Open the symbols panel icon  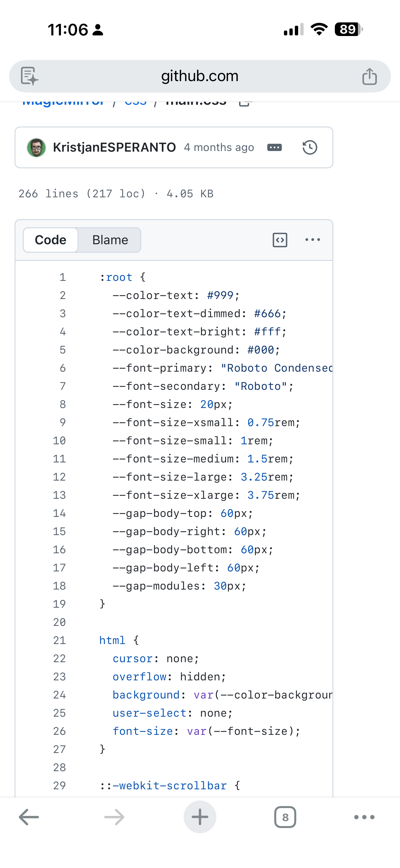point(280,240)
